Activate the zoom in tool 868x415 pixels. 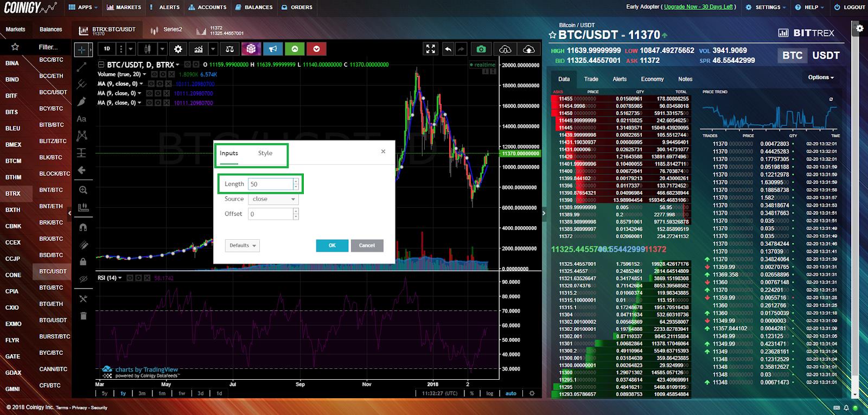[83, 190]
